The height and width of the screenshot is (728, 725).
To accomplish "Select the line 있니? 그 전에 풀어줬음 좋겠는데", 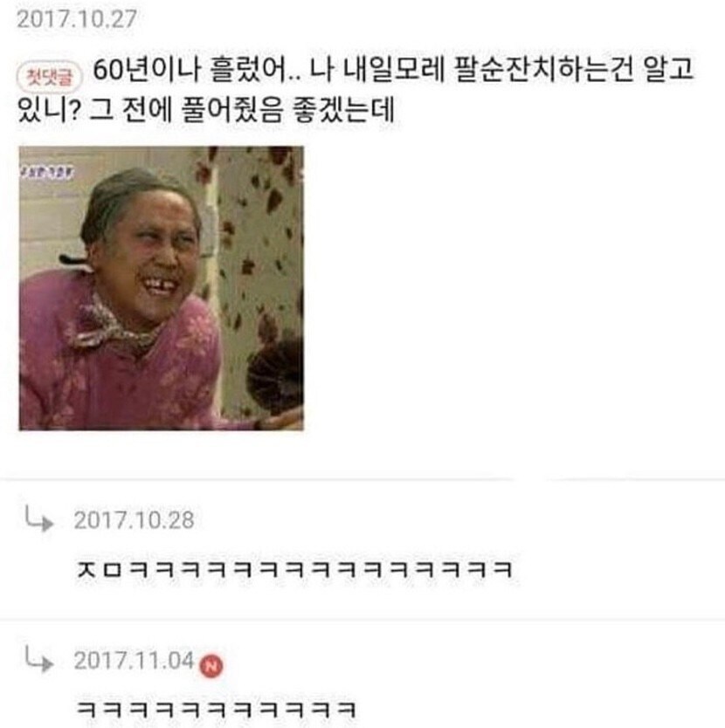I will (x=206, y=110).
